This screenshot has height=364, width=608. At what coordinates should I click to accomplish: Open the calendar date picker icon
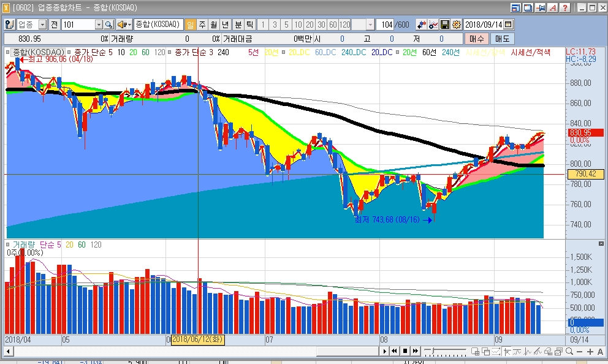pyautogui.click(x=509, y=25)
